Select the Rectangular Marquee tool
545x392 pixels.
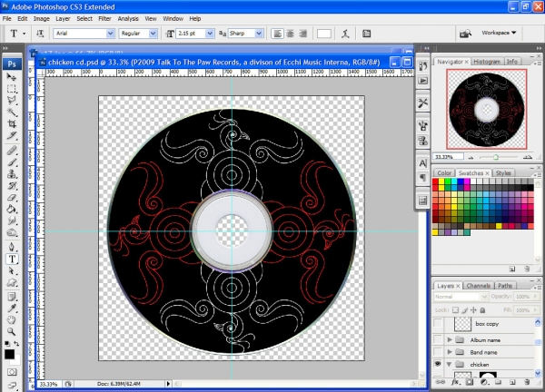point(12,89)
